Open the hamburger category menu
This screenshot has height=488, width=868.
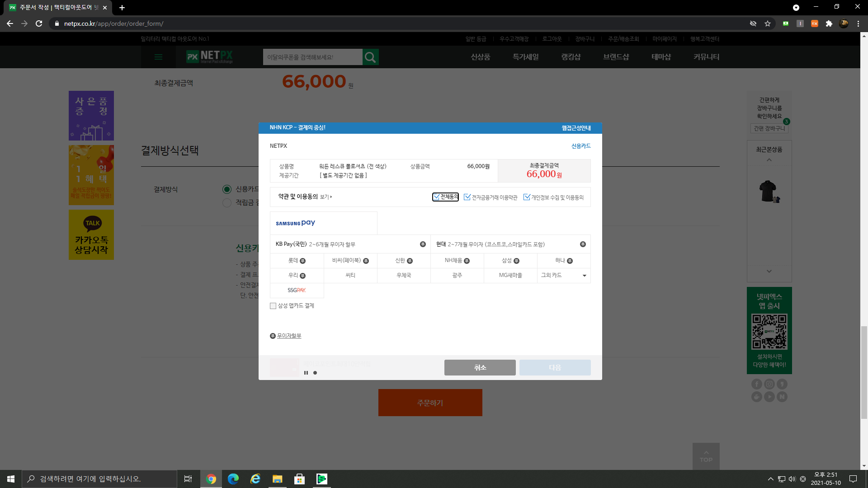158,57
